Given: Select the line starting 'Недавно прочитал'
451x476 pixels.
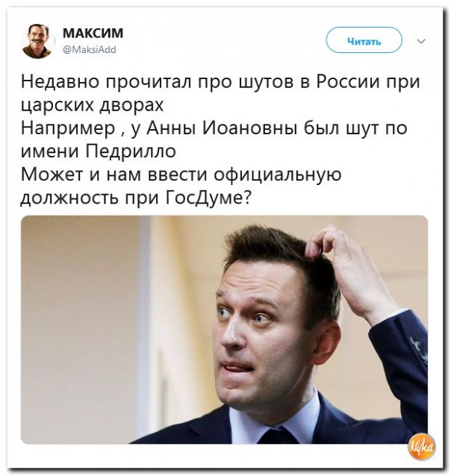Looking at the screenshot, I should pyautogui.click(x=220, y=81).
